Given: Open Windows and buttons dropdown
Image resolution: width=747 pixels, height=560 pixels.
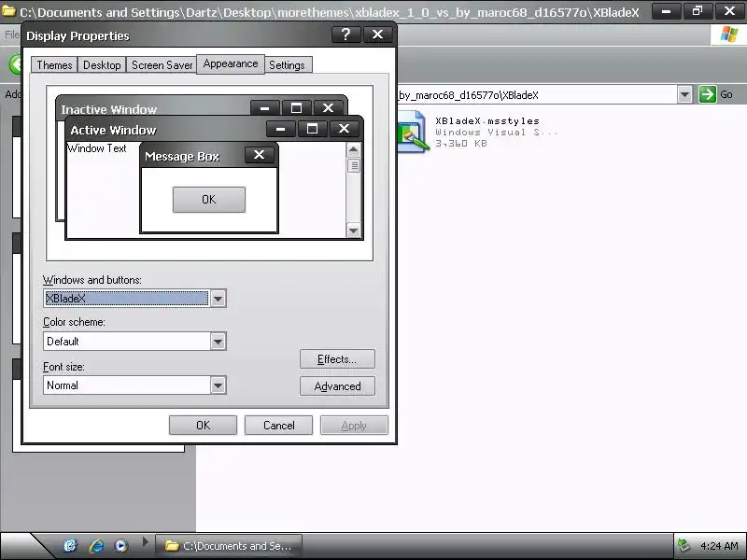Looking at the screenshot, I should coord(218,299).
